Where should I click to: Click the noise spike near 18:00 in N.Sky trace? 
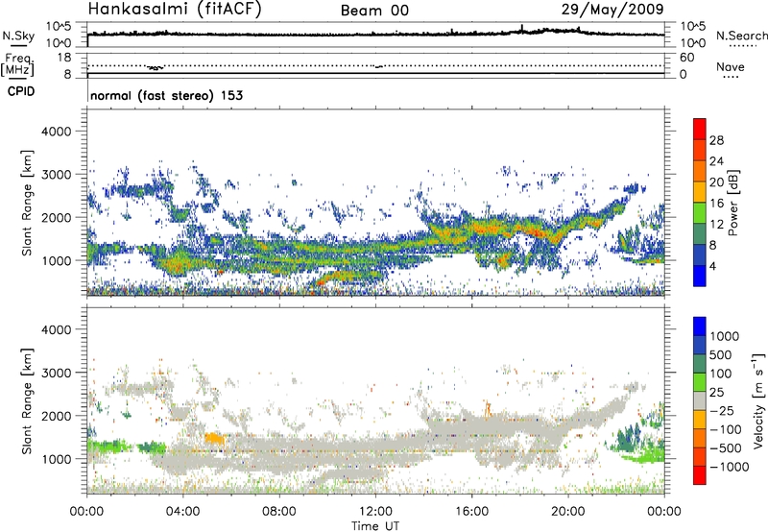tap(522, 29)
